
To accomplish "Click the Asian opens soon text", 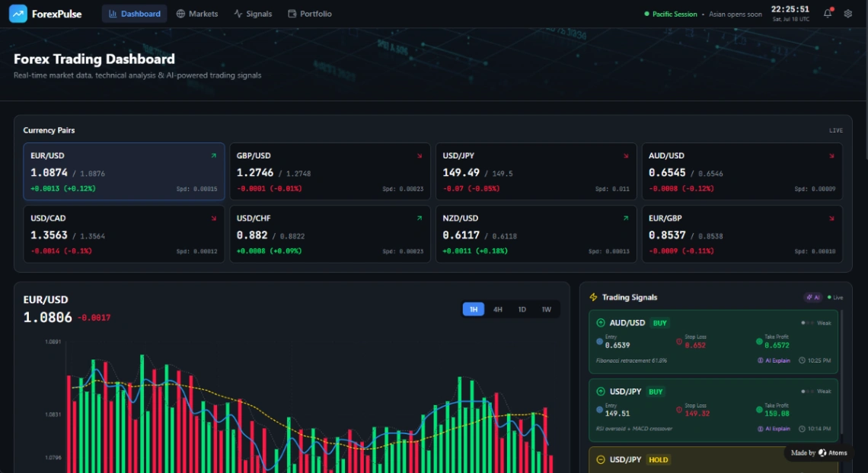I will point(736,14).
